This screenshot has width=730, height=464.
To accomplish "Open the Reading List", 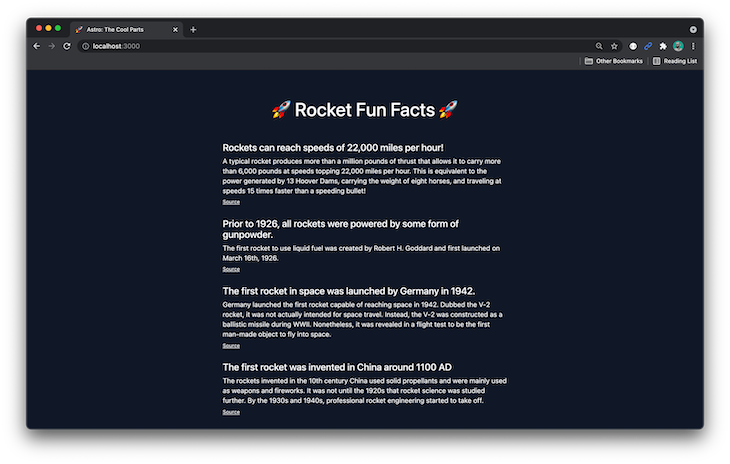I will tap(675, 61).
